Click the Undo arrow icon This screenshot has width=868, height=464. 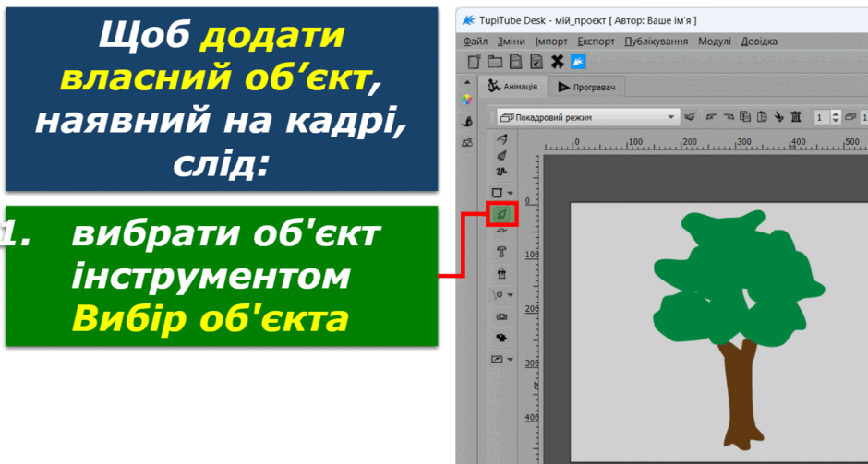tap(711, 116)
